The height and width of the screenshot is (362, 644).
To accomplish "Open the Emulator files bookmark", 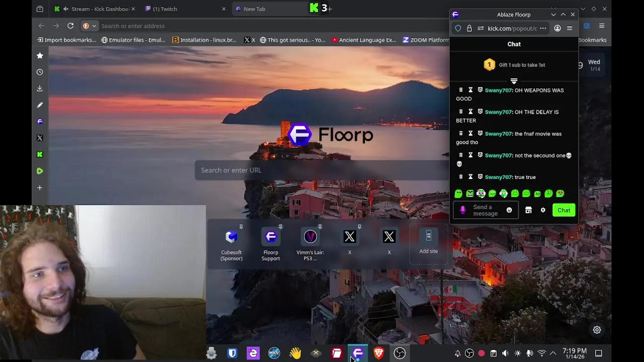I will (133, 40).
